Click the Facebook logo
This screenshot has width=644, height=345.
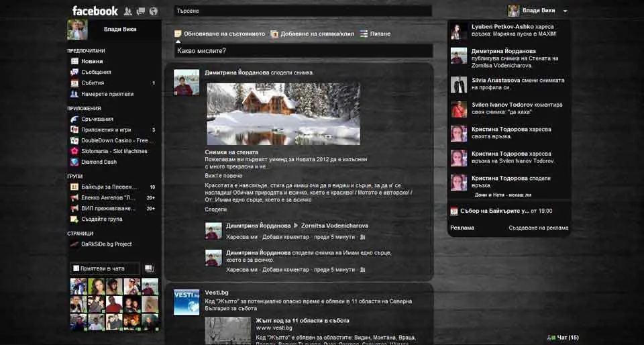pos(95,11)
